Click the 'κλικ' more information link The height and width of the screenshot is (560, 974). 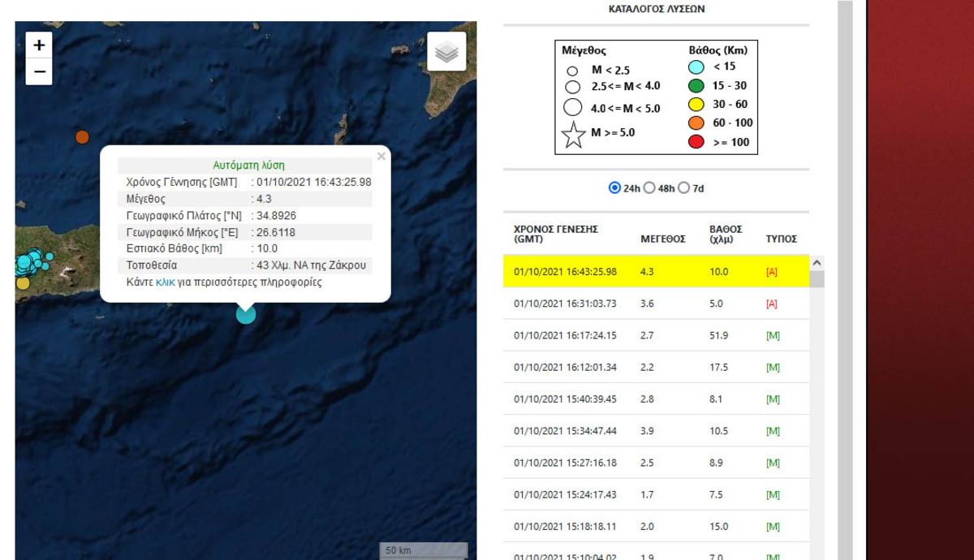click(x=166, y=282)
